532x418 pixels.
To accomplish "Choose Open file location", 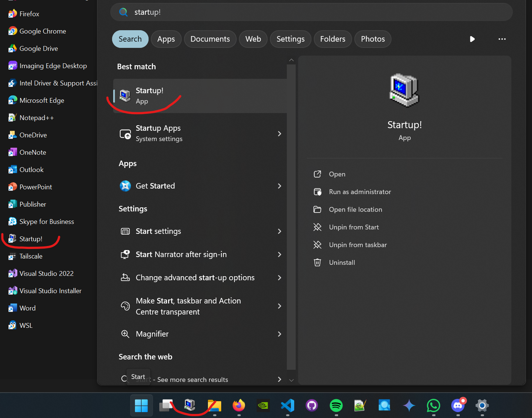I will click(x=355, y=210).
